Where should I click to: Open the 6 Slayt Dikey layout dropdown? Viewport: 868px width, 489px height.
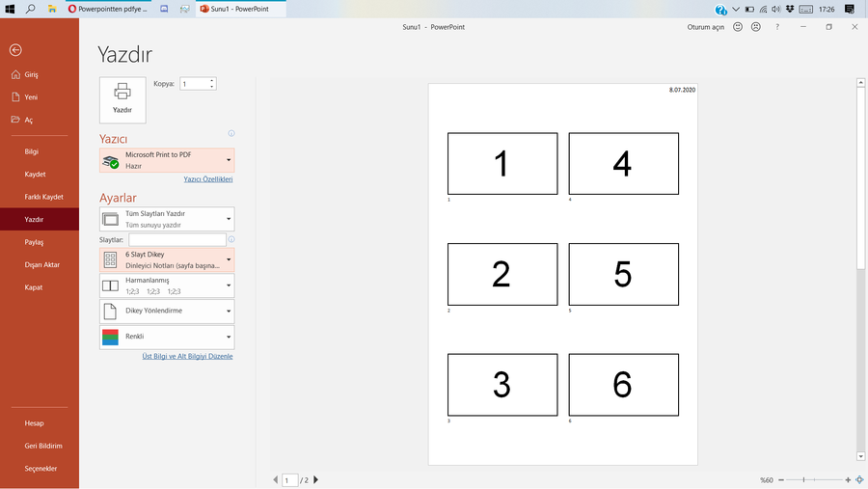tap(167, 259)
